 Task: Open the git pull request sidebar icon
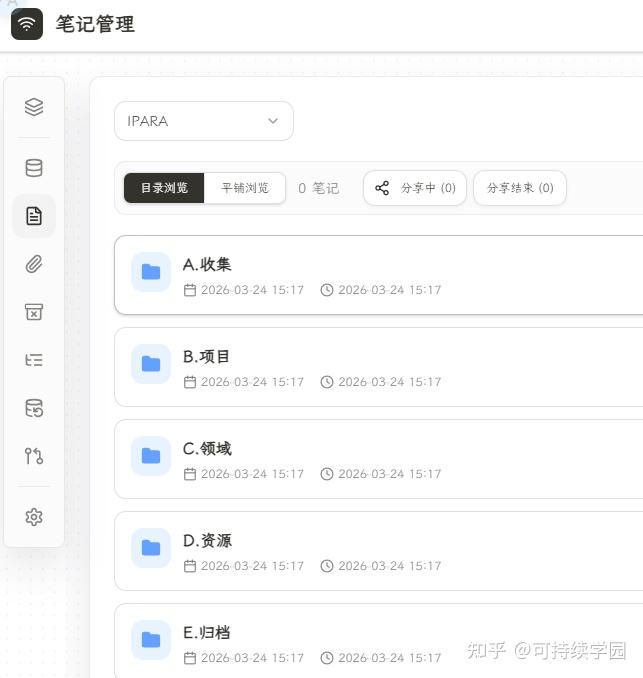(x=34, y=456)
